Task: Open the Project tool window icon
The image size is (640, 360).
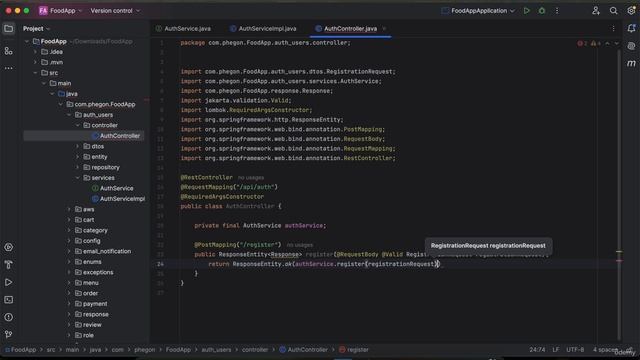Action: [9, 29]
